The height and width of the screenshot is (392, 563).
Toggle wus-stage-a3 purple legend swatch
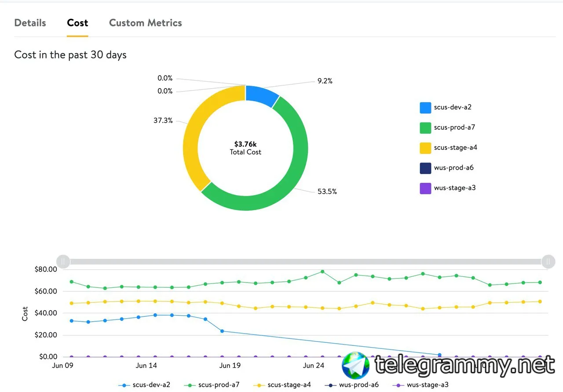pyautogui.click(x=425, y=189)
